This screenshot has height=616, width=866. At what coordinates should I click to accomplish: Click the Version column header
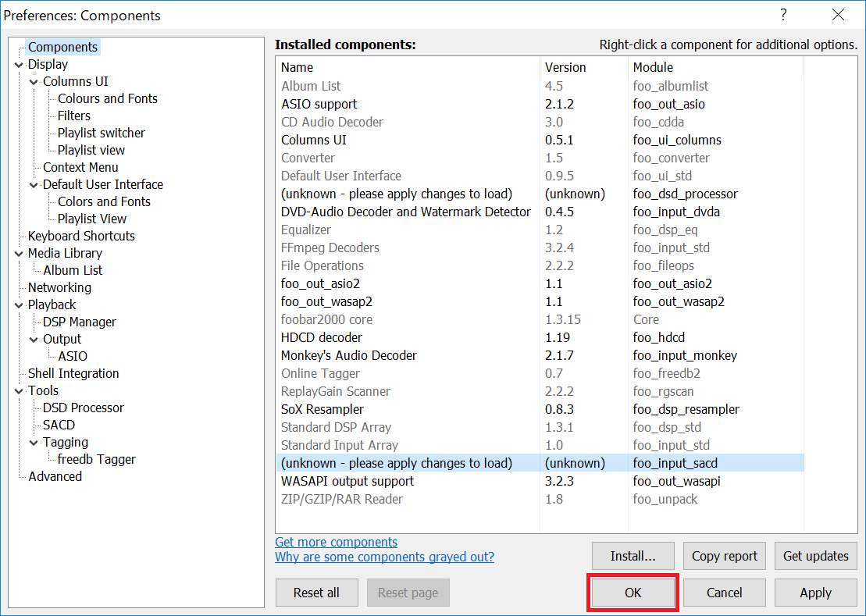tap(584, 67)
